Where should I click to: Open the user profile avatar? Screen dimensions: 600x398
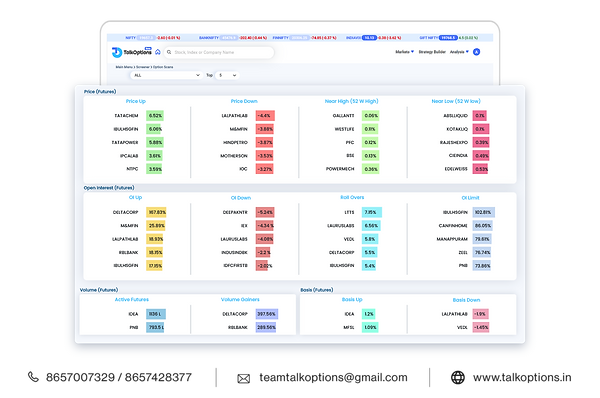click(476, 52)
